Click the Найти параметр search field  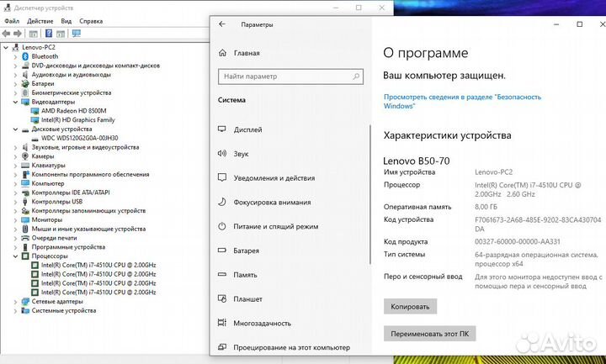click(290, 76)
